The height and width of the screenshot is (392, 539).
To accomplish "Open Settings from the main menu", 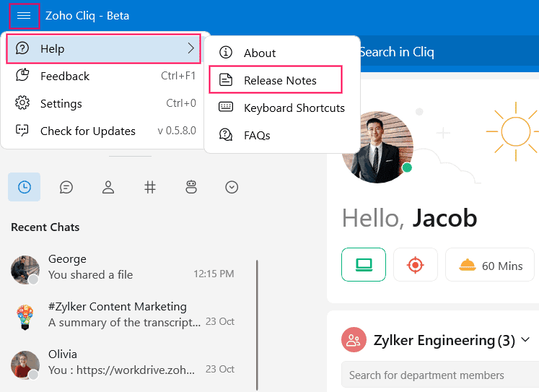I will click(61, 103).
